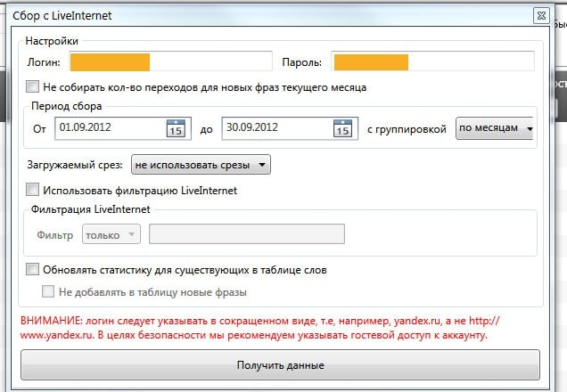Expand the 'не использовать срезы' dropdown
The width and height of the screenshot is (567, 392).
click(200, 165)
